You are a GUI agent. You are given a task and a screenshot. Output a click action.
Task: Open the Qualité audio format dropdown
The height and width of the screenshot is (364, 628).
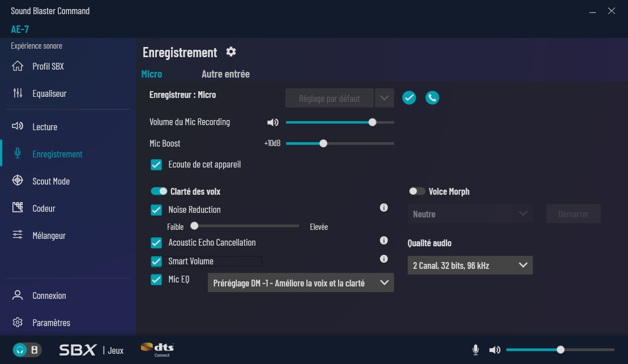click(x=470, y=265)
